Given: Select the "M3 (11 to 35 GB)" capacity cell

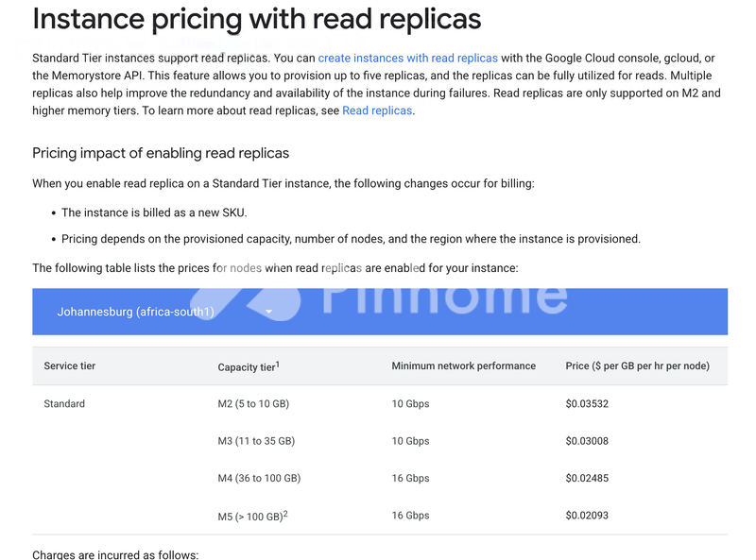Looking at the screenshot, I should click(256, 441).
